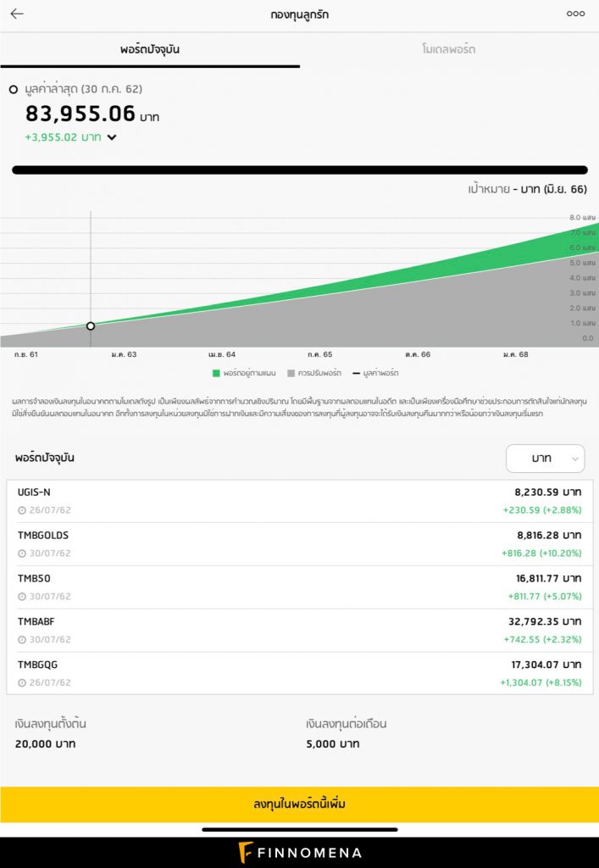Switch to the โมเดลพอร์ต tab
The height and width of the screenshot is (868, 599).
pyautogui.click(x=449, y=49)
